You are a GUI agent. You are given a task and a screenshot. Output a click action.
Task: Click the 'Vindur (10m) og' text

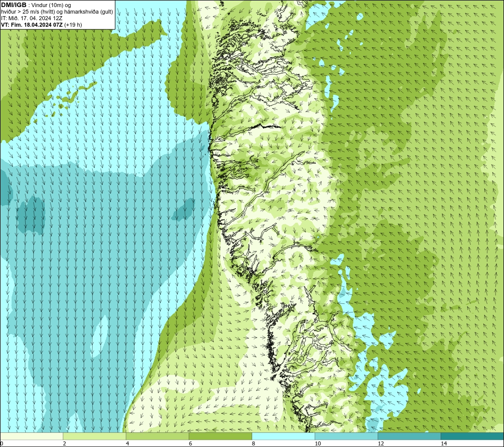(x=51, y=6)
